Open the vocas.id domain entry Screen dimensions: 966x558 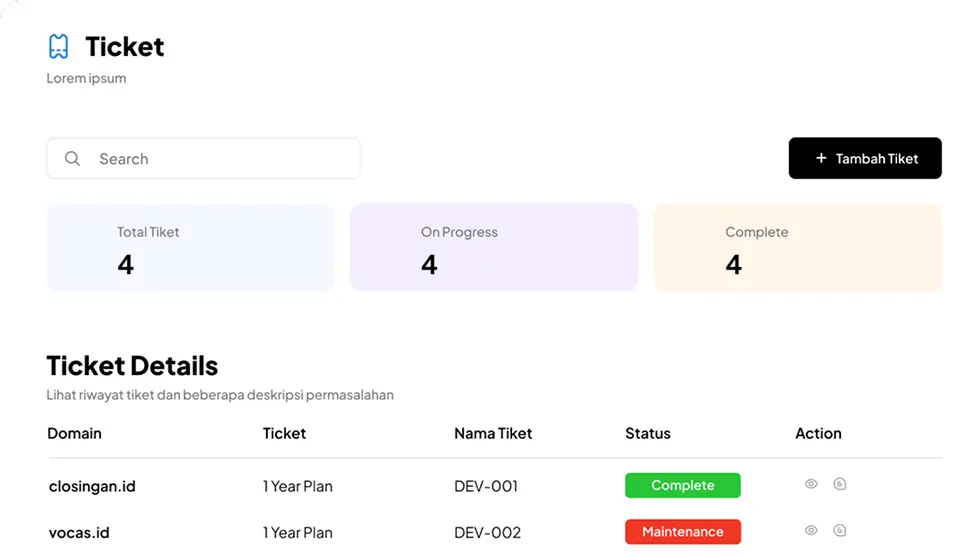(x=80, y=533)
